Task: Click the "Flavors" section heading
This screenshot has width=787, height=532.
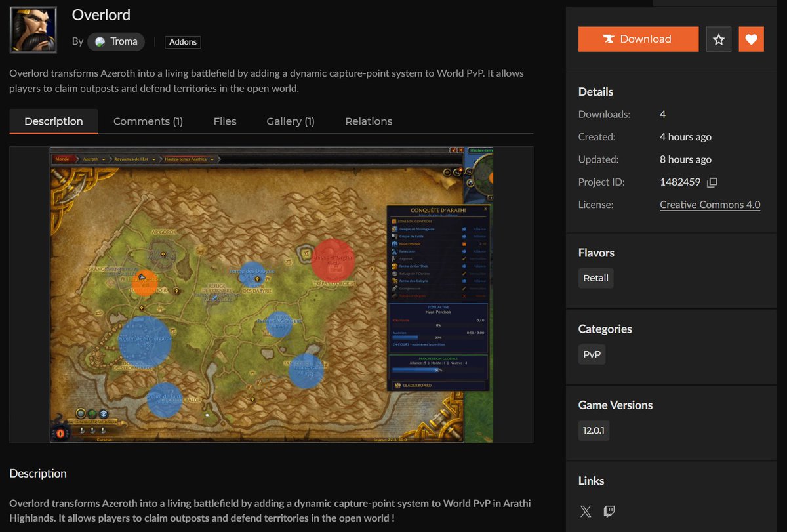Action: tap(596, 253)
